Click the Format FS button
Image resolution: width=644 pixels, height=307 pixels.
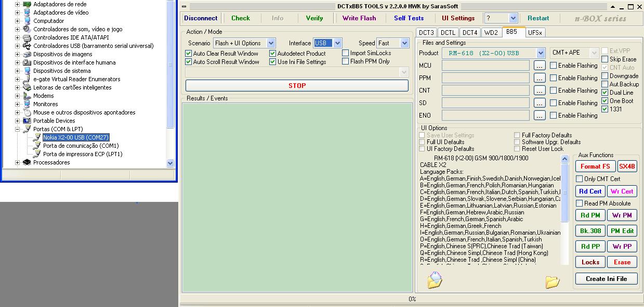coord(595,167)
